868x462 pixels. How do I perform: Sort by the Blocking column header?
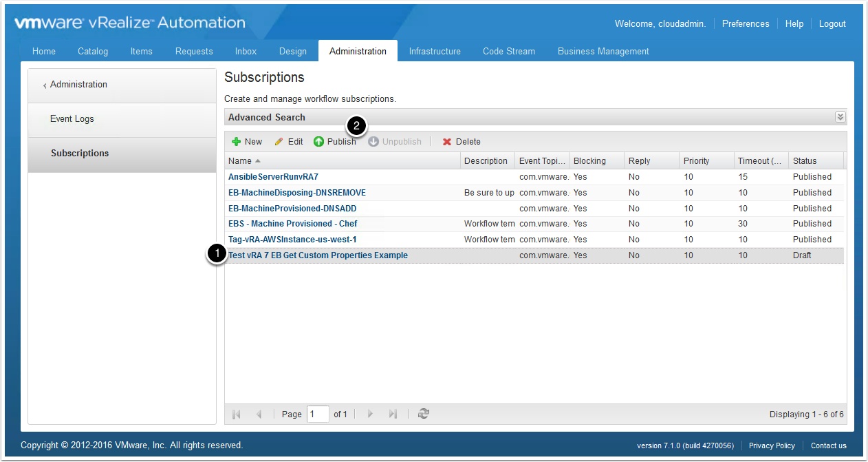(597, 161)
